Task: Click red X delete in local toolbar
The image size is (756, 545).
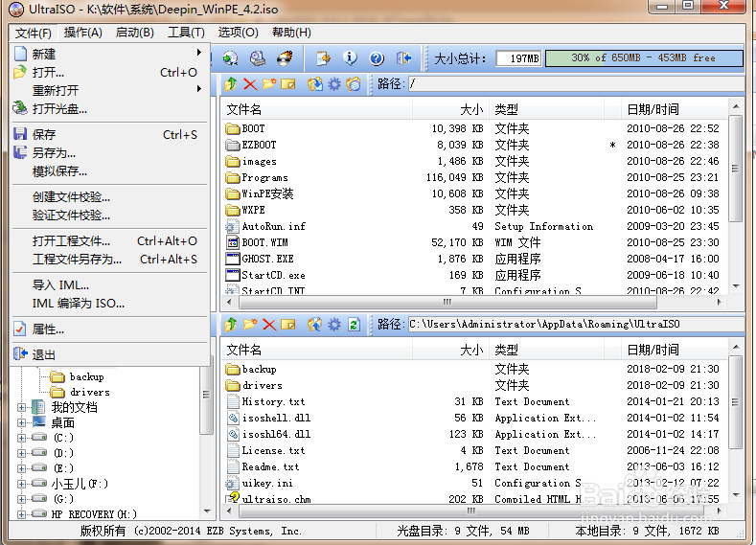Action: pyautogui.click(x=269, y=325)
